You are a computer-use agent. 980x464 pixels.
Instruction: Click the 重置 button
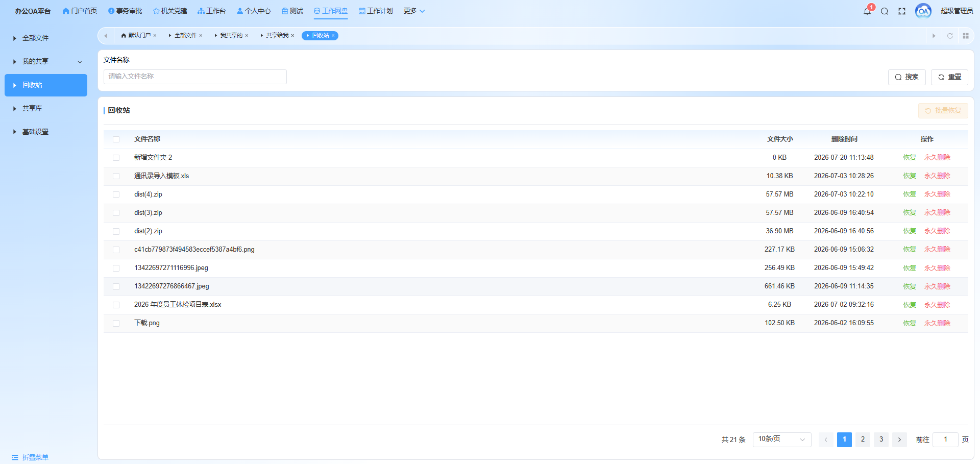tap(949, 77)
